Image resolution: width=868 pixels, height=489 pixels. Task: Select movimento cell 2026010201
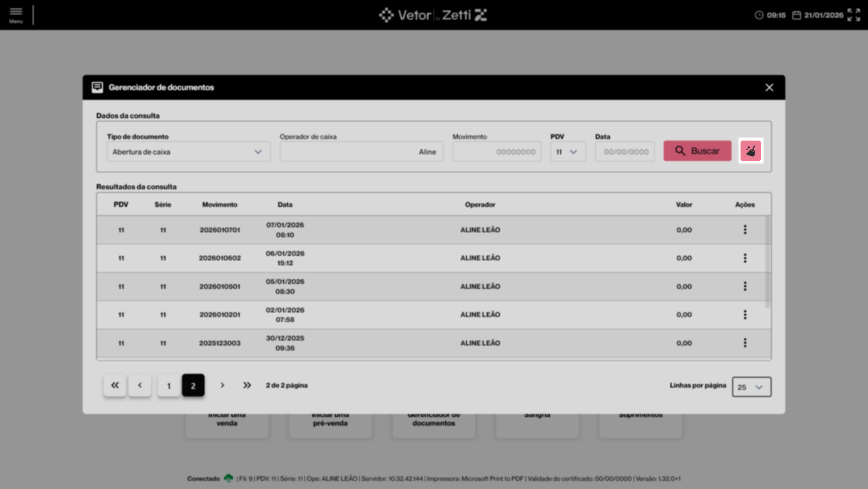220,315
